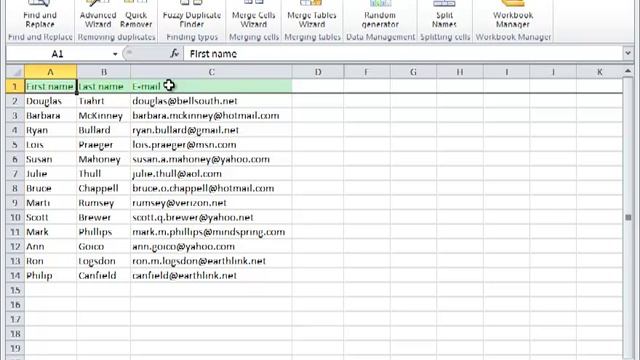Click the formula bar containing First name
Image resolution: width=640 pixels, height=360 pixels.
403,53
